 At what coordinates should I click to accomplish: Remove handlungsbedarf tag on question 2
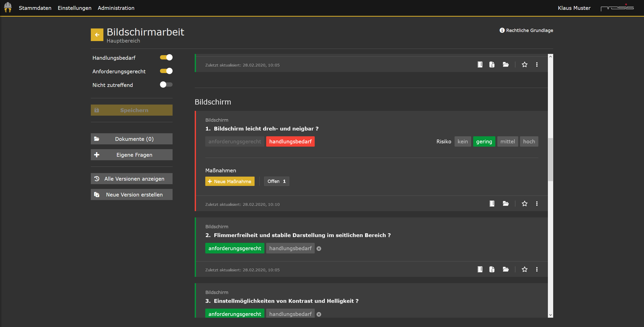click(x=319, y=249)
